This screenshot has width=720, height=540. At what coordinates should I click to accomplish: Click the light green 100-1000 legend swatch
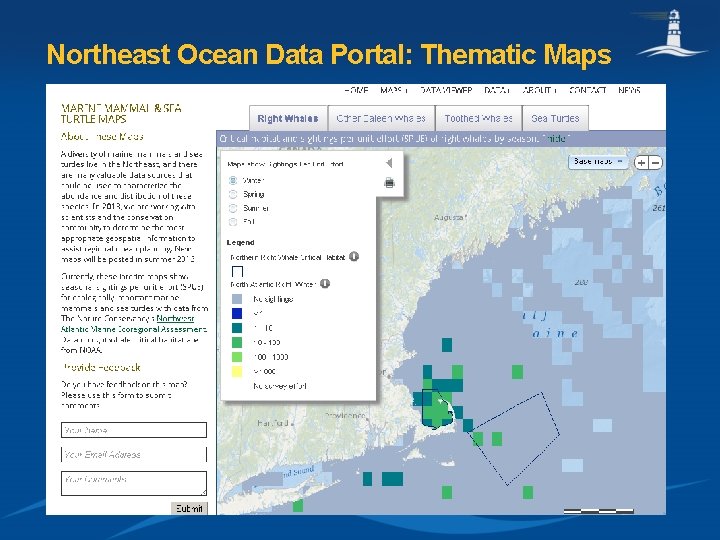(237, 357)
